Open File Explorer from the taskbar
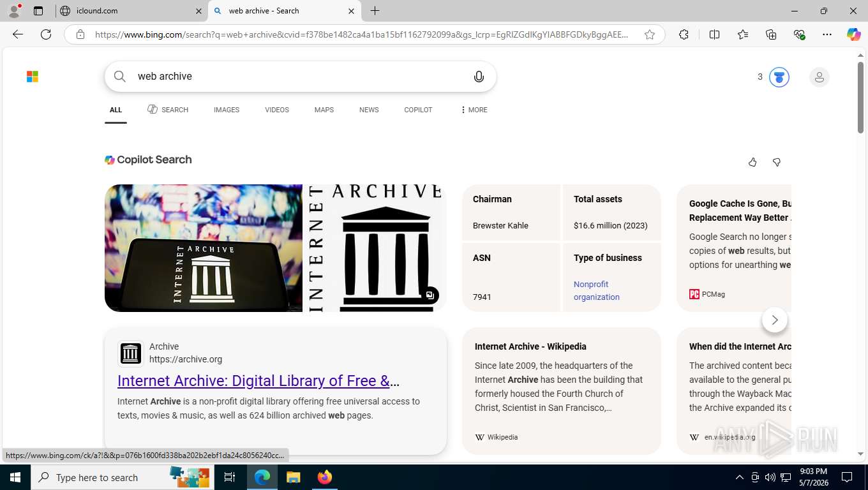 [x=293, y=477]
